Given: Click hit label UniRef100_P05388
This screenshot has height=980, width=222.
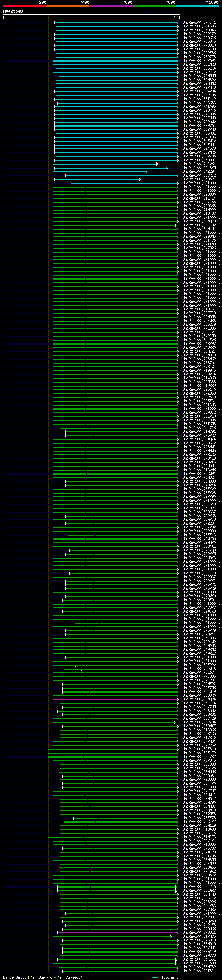Looking at the screenshot, I should tap(199, 382).
